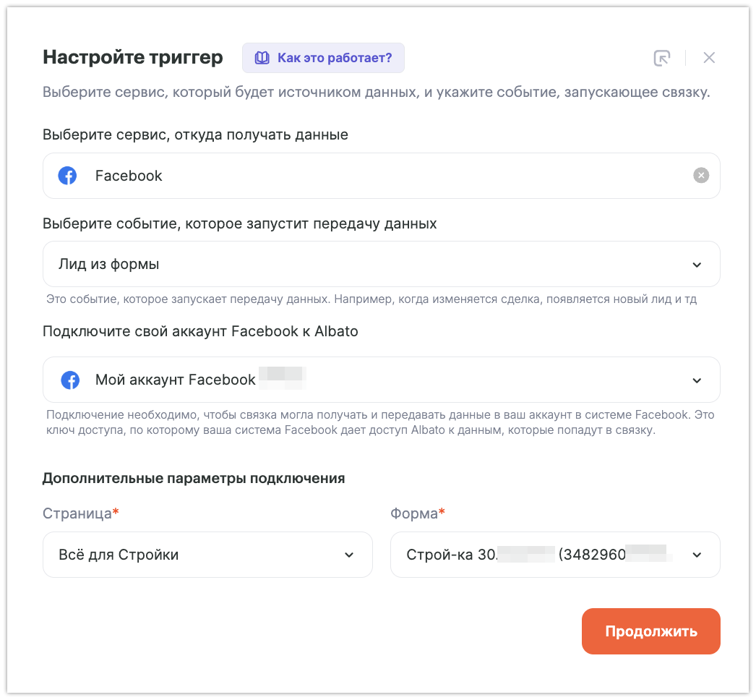Click the collapse dialog arrow icon

click(x=661, y=58)
